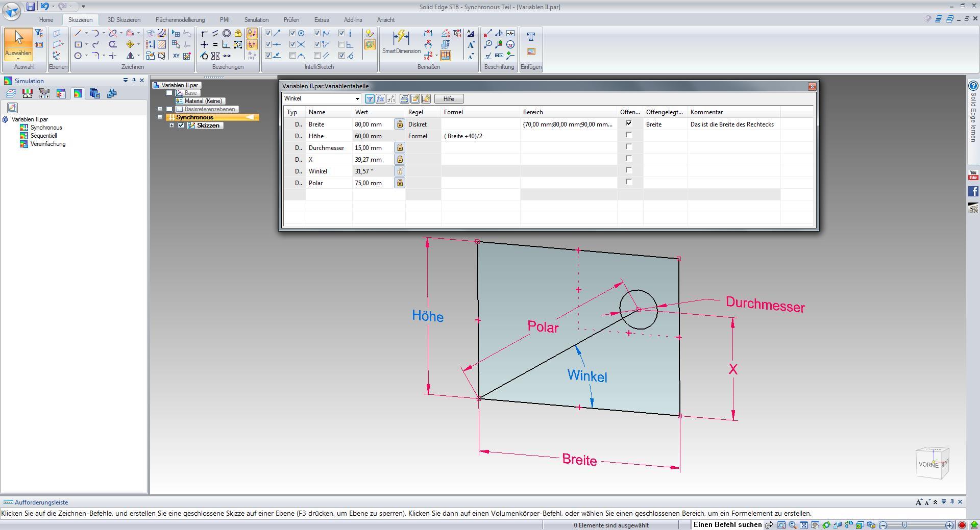The image size is (980, 530).
Task: Toggle Offenlegen checkbox for Höhe row
Action: 629,135
